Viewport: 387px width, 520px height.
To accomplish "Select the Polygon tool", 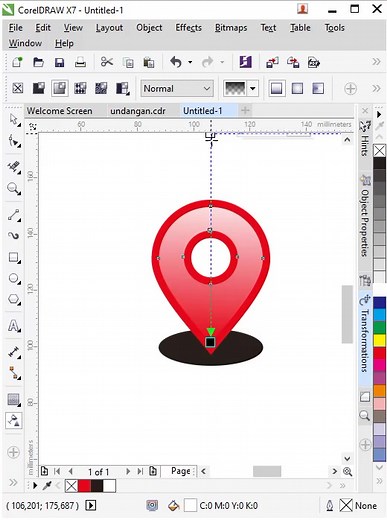I will click(x=14, y=299).
